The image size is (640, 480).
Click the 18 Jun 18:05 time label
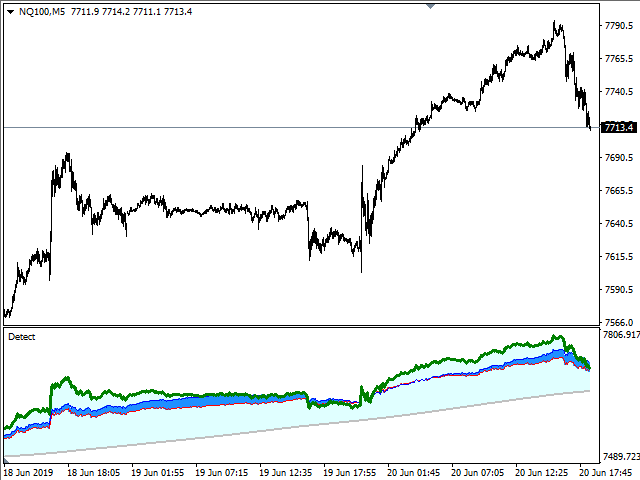93,473
